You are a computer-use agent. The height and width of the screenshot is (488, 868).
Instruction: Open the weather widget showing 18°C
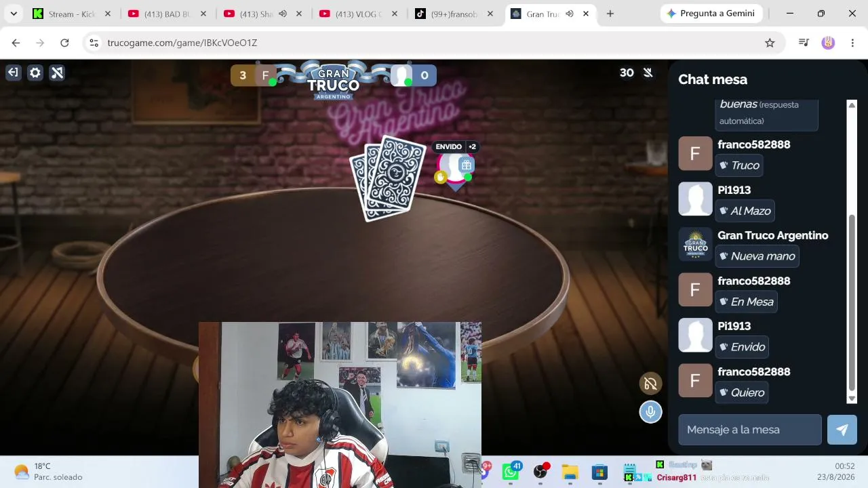49,472
